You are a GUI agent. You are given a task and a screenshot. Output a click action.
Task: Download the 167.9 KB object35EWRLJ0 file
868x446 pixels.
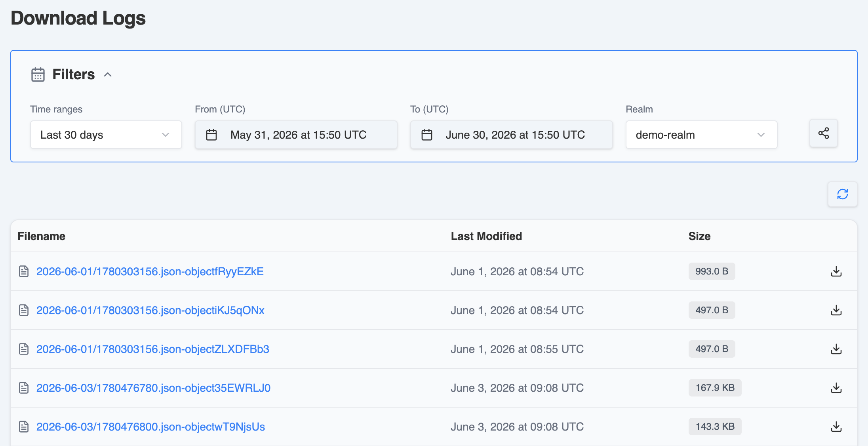836,388
